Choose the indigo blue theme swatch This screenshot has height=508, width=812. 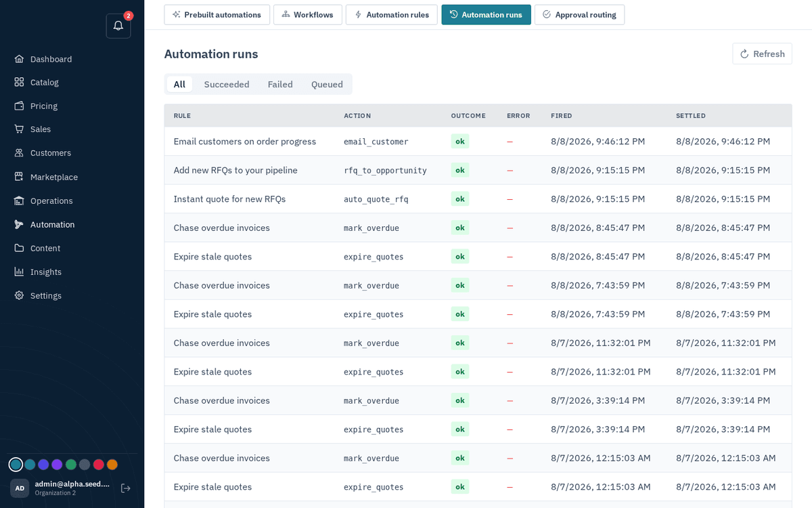coord(43,465)
